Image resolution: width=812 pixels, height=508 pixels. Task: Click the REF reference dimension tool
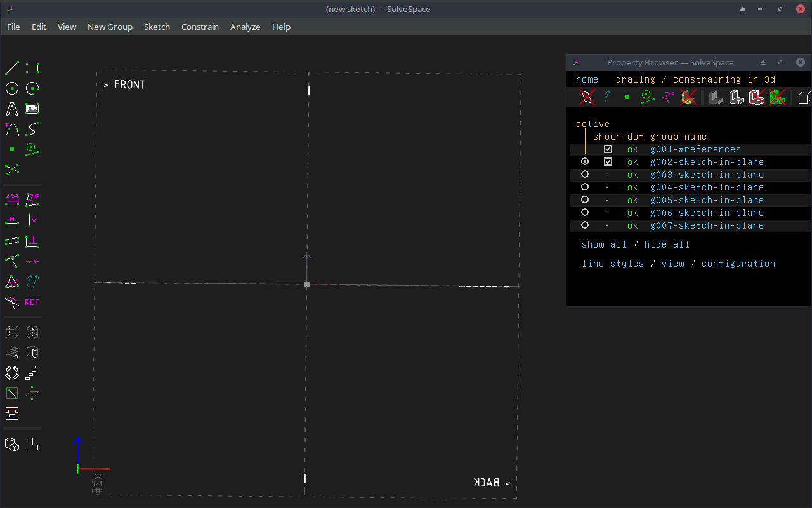[32, 302]
